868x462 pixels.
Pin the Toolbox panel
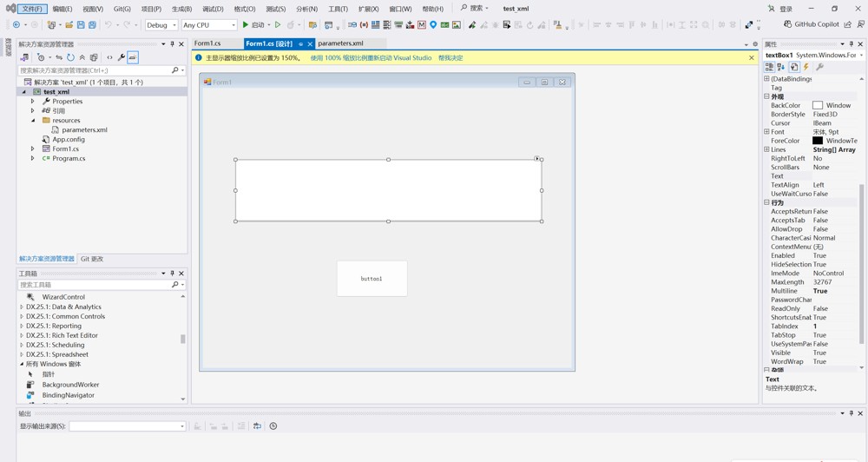pyautogui.click(x=172, y=273)
